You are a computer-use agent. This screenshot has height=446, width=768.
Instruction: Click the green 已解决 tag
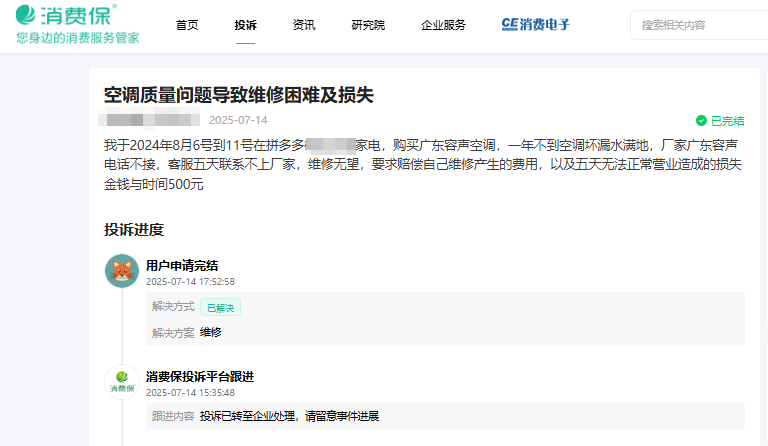[220, 307]
